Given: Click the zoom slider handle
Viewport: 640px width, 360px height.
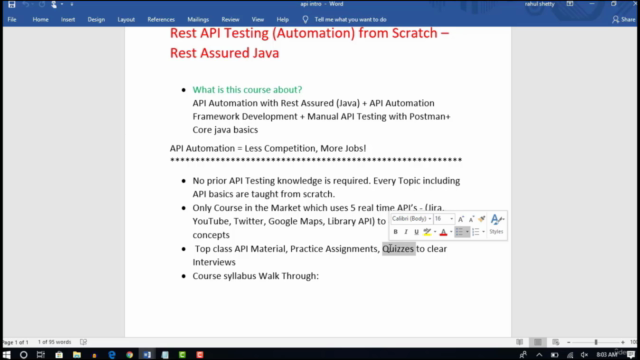Looking at the screenshot, I should (x=596, y=342).
